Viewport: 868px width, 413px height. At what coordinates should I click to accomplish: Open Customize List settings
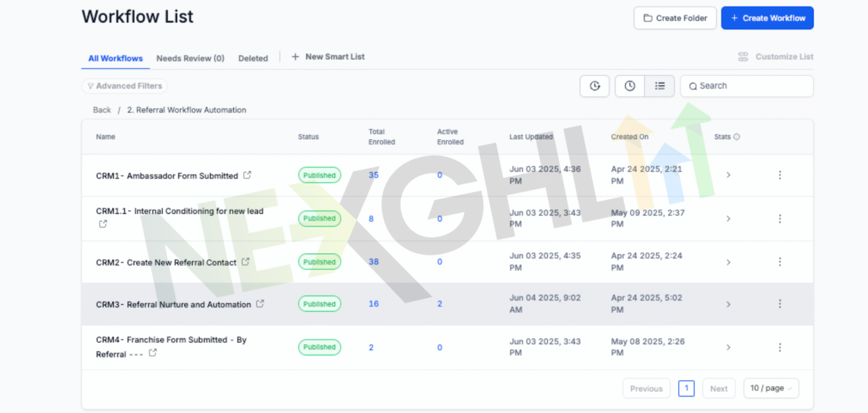[x=776, y=56]
